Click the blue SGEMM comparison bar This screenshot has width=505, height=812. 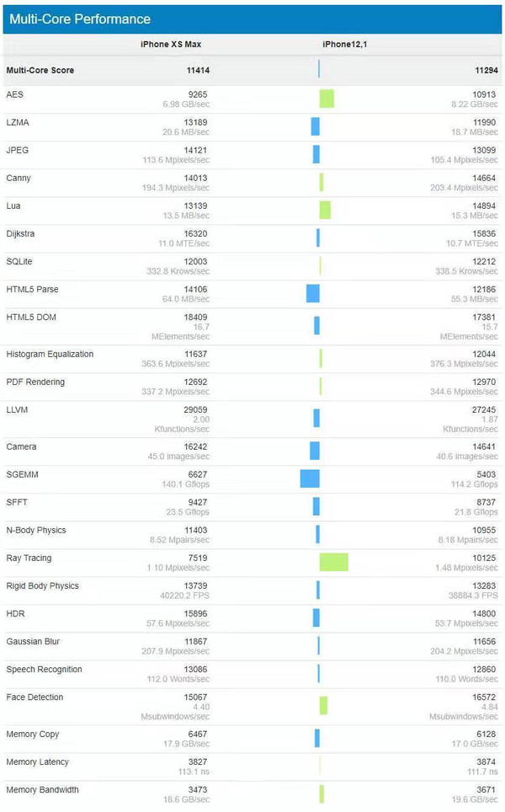click(310, 478)
